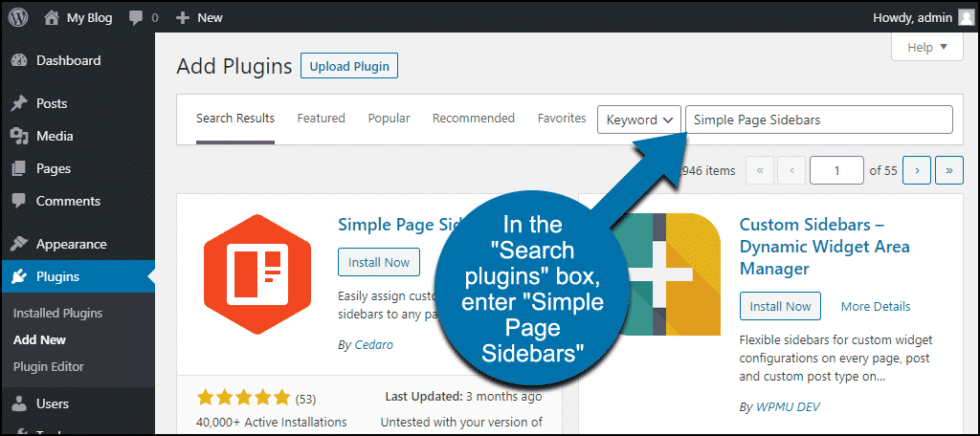Install the Custom Sidebars plugin

(780, 307)
